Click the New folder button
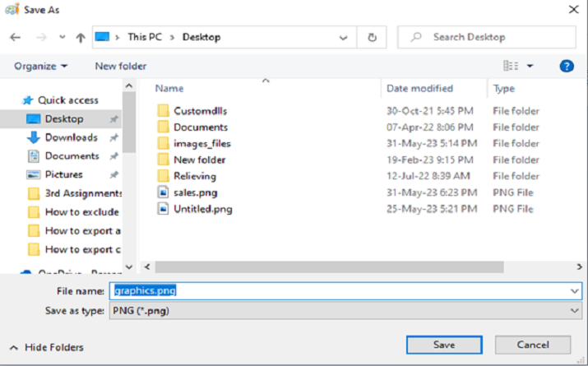588x366 pixels. coord(120,66)
